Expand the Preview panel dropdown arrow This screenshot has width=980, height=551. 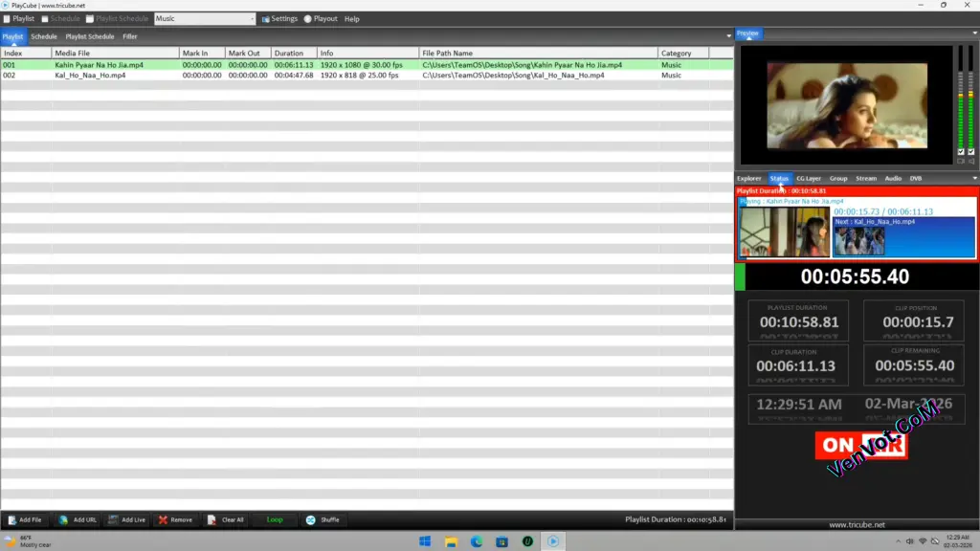click(x=974, y=33)
